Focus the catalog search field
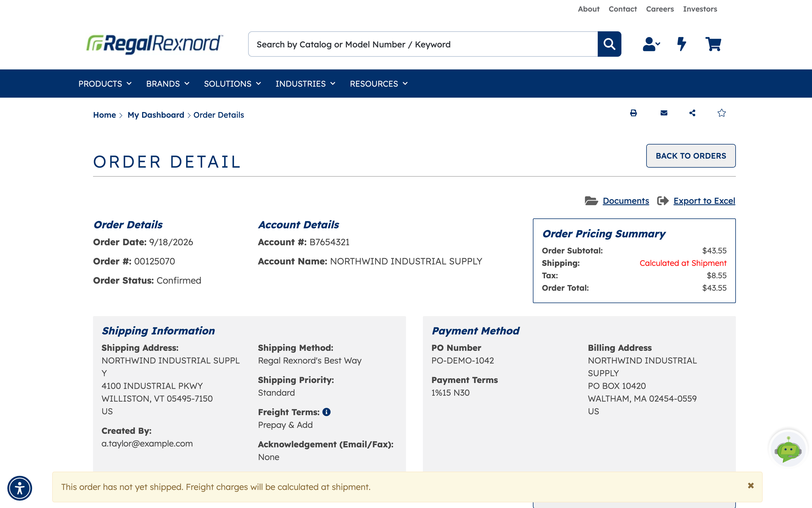This screenshot has height=508, width=812. (x=423, y=44)
